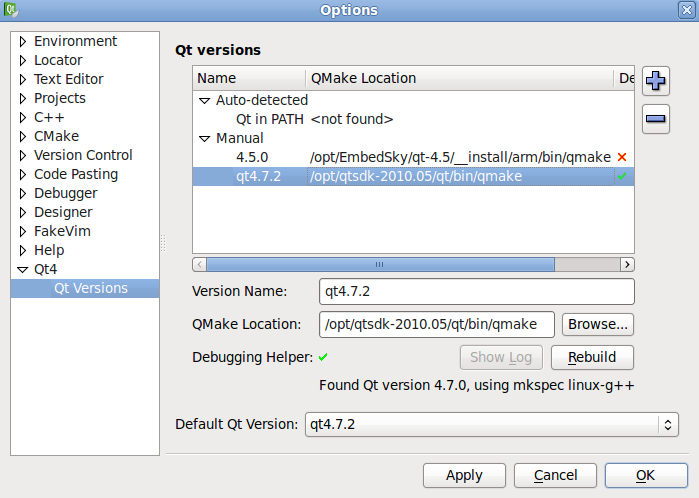Click the Auto-detected group label
The width and height of the screenshot is (699, 498).
tap(262, 100)
